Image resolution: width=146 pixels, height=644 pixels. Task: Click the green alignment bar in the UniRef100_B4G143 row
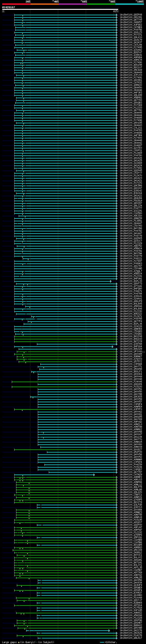(66, 339)
